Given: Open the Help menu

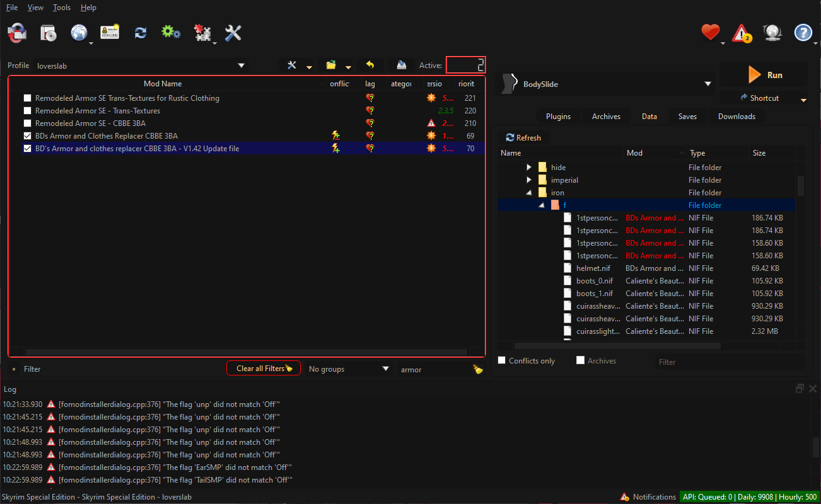Looking at the screenshot, I should pos(88,8).
